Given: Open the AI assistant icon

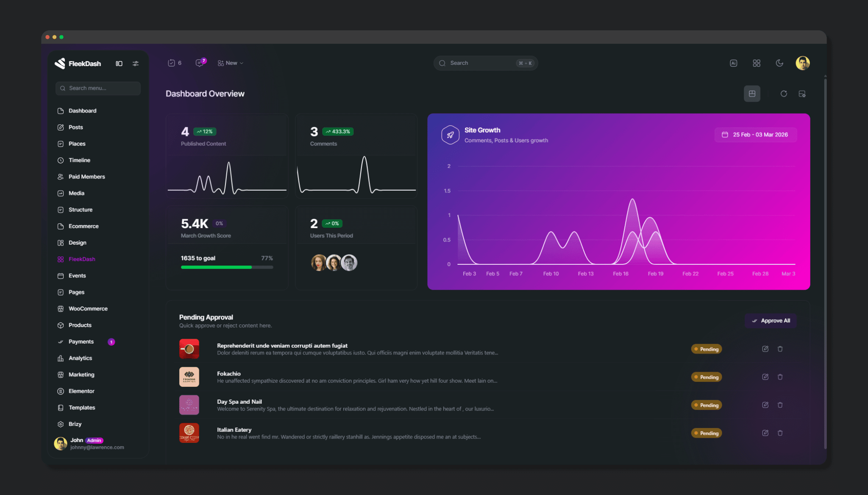Looking at the screenshot, I should tap(734, 63).
